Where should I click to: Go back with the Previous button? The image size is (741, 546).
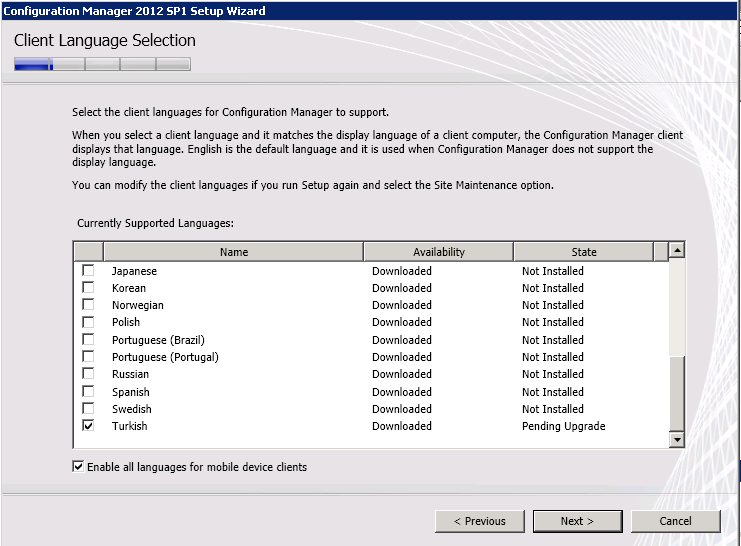pyautogui.click(x=480, y=521)
